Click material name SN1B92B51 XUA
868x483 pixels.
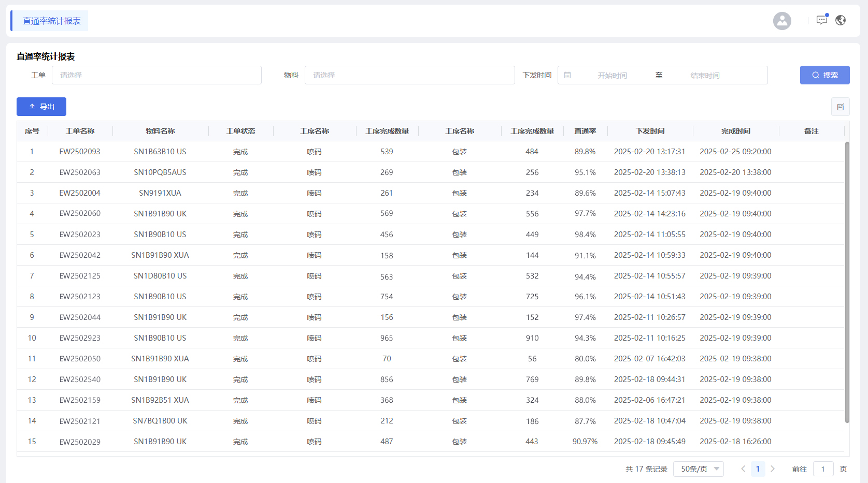[x=160, y=400]
